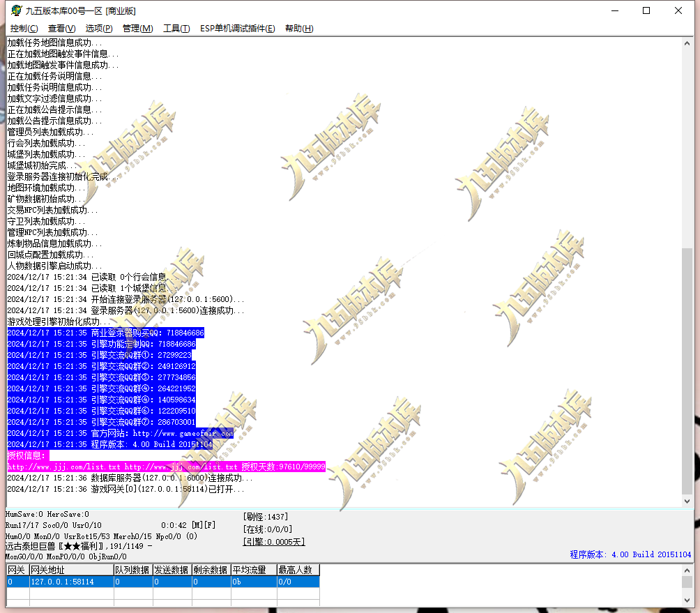Click the gateway table scroll-up arrow
The width and height of the screenshot is (700, 613).
[x=687, y=570]
